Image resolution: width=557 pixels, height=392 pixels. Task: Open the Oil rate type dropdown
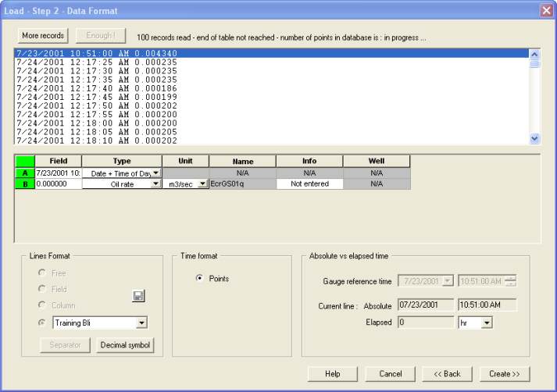coord(155,184)
